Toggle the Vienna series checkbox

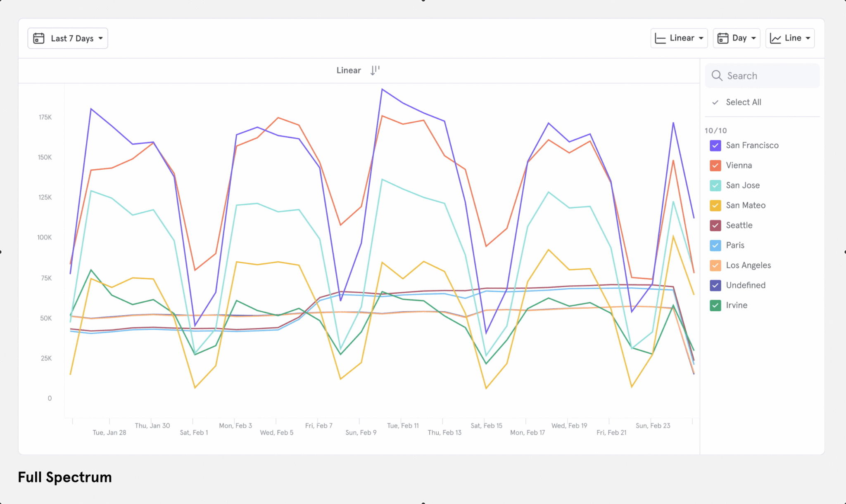click(715, 166)
